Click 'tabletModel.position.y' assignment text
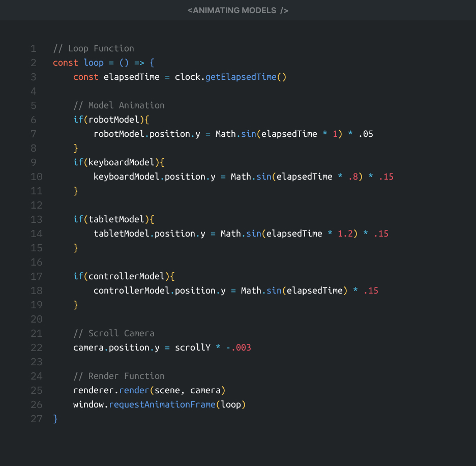 click(150, 234)
